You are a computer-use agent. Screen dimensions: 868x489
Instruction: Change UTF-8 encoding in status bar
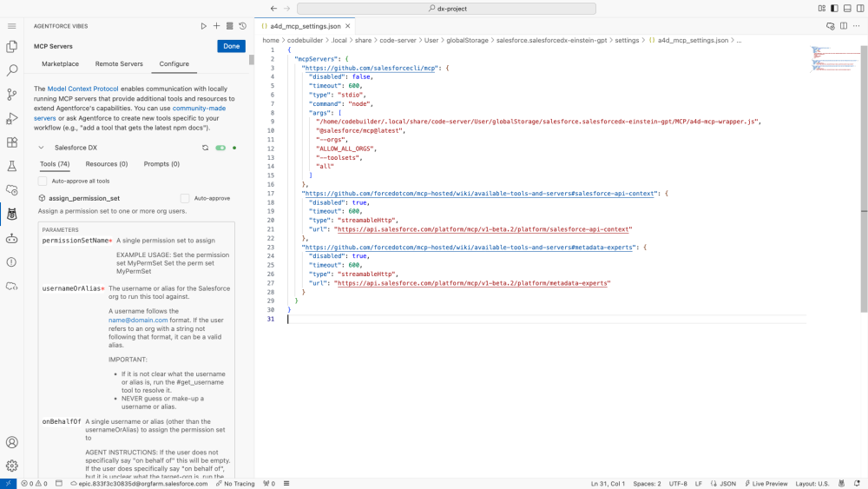(678, 484)
